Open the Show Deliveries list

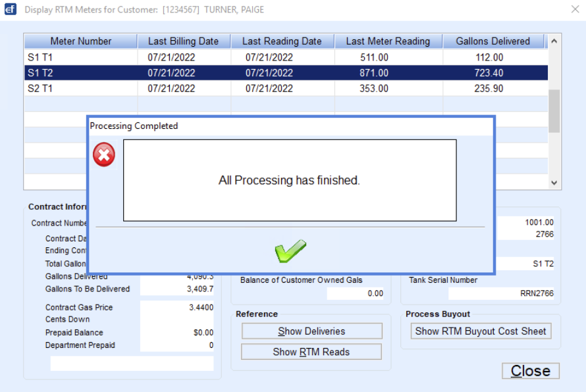(311, 331)
